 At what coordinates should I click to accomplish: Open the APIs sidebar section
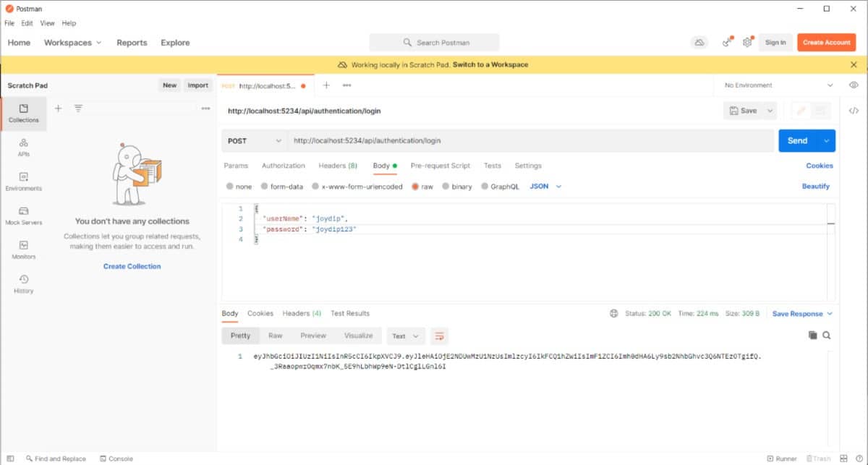click(23, 148)
